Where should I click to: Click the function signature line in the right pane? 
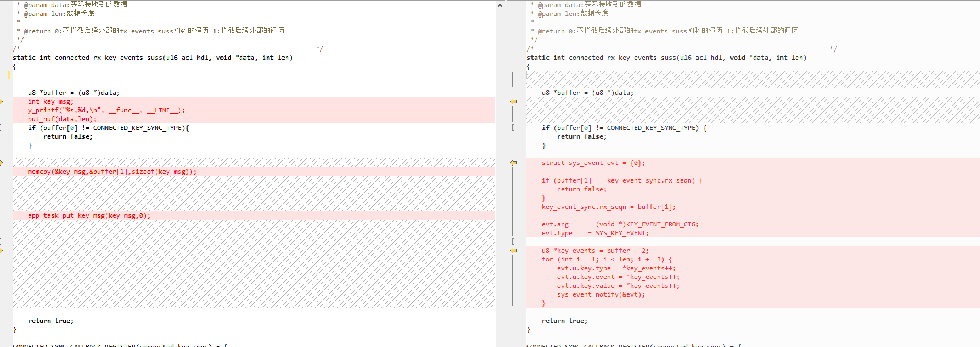click(x=666, y=58)
